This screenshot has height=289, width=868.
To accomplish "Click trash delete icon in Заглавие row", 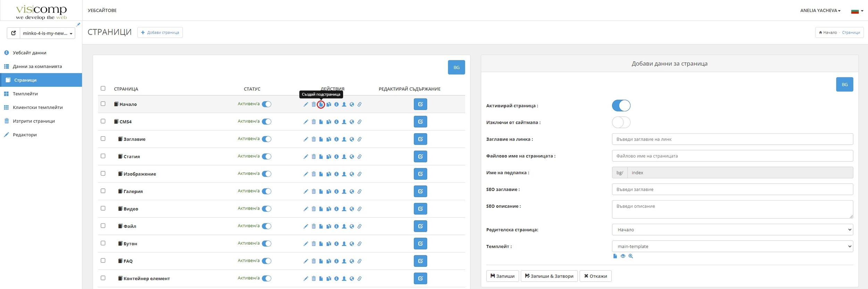I will pyautogui.click(x=314, y=139).
